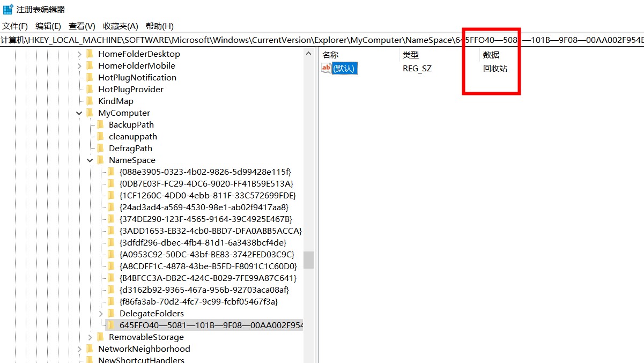Click folder icon of {B4BFCC3A-DB2C-424C-B029-7FE99A87C641}
This screenshot has width=644, height=363.
click(x=111, y=278)
